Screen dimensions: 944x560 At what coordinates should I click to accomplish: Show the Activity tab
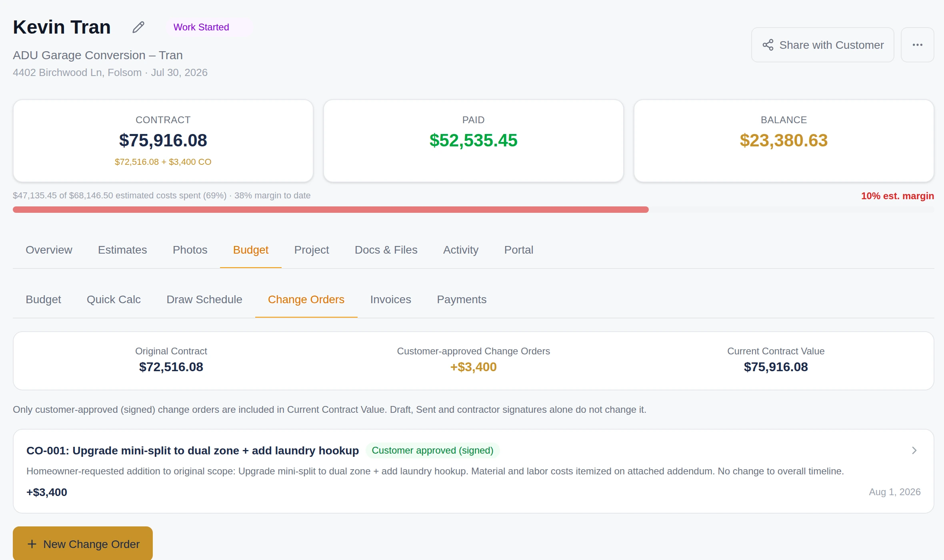[x=461, y=250]
